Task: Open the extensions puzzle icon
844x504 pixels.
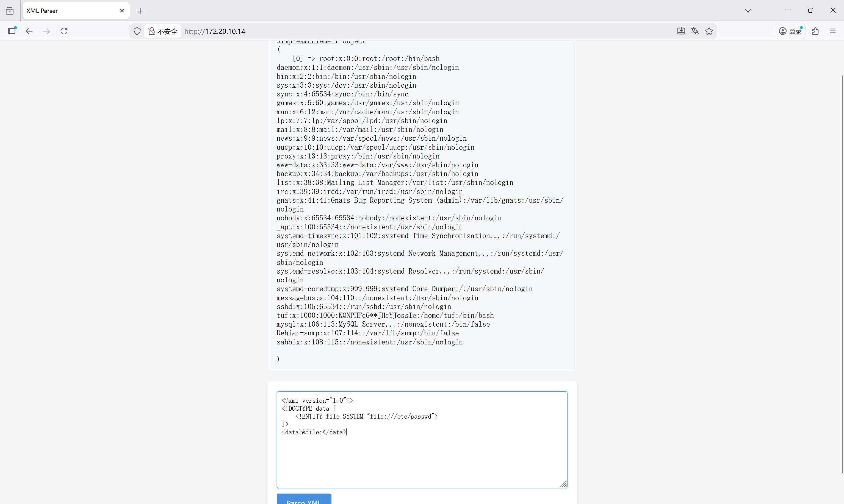Action: pos(815,31)
